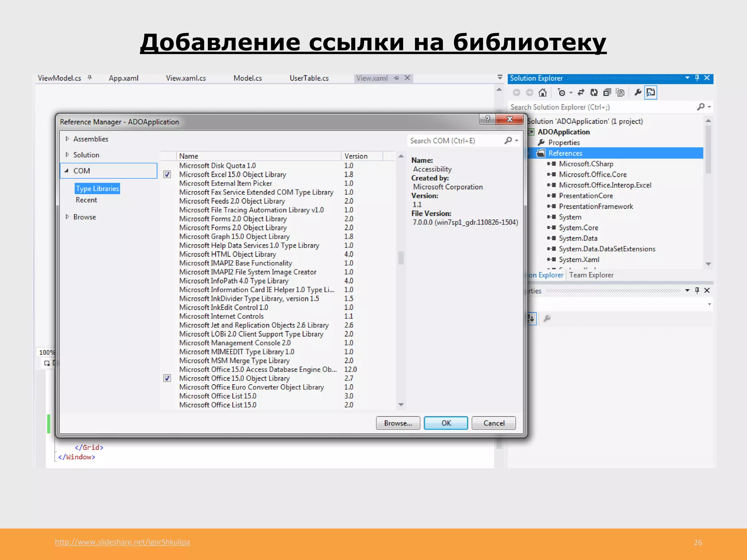This screenshot has width=747, height=560.
Task: Close the View.xaml tab with its X icon
Action: coord(407,78)
